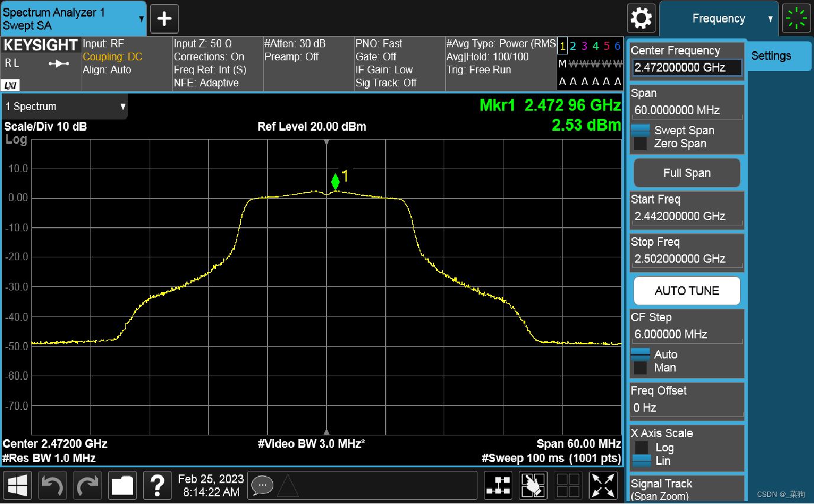The image size is (814, 504).
Task: Click the AUTO TUNE button
Action: pyautogui.click(x=687, y=291)
